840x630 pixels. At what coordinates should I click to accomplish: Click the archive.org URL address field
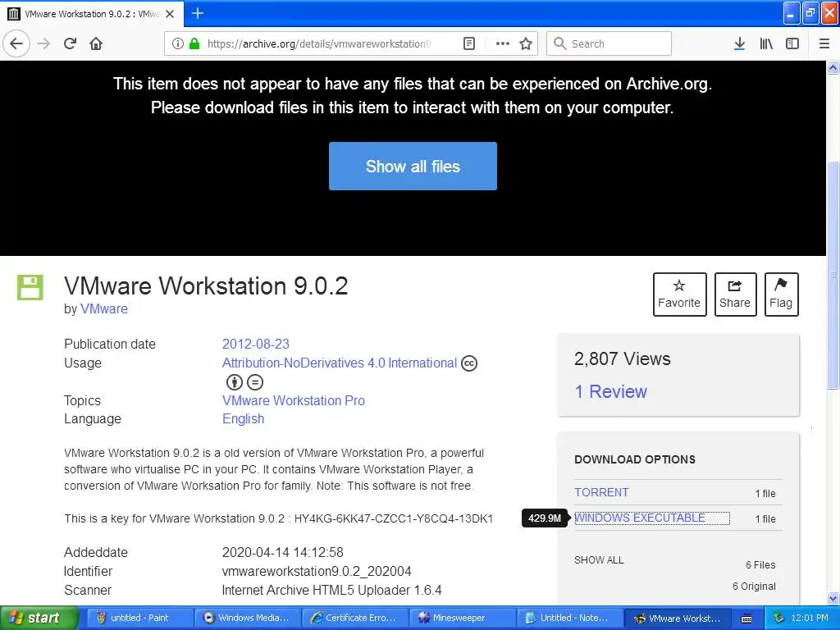pyautogui.click(x=319, y=44)
